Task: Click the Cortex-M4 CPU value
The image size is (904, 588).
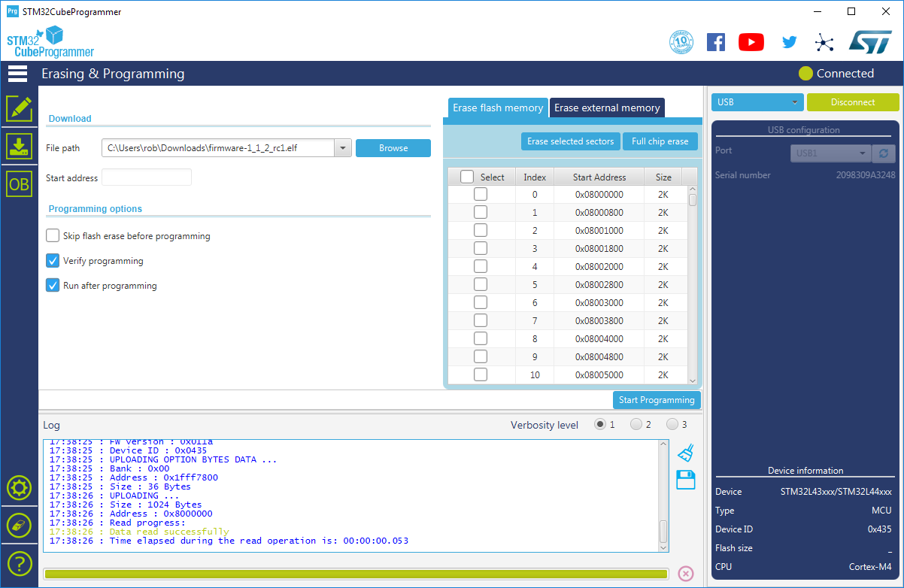Action: coord(870,566)
